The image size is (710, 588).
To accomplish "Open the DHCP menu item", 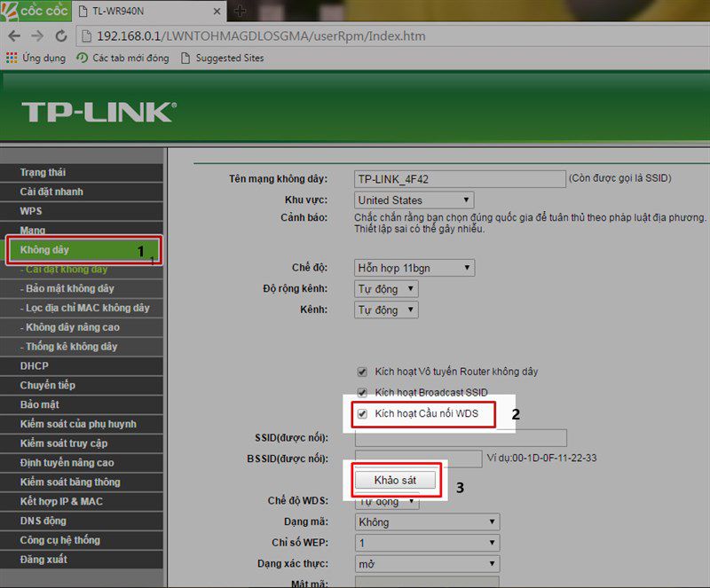I will (82, 366).
